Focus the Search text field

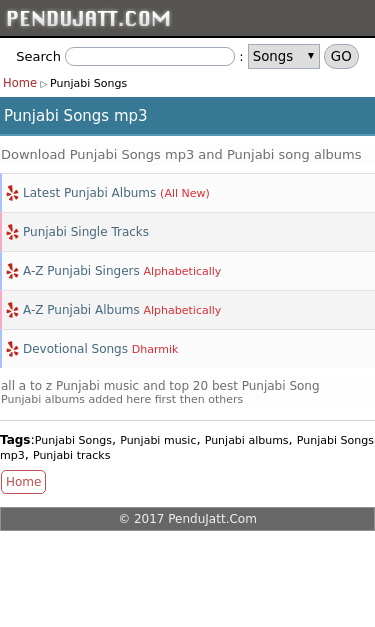[150, 56]
